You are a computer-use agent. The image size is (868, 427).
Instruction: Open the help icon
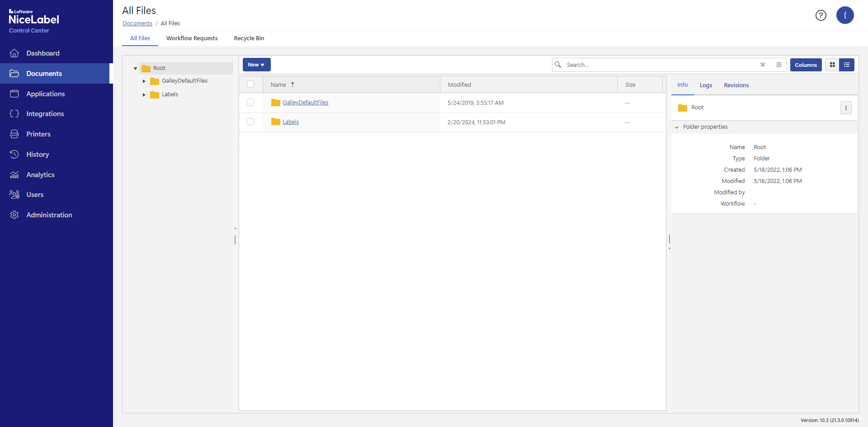[821, 15]
